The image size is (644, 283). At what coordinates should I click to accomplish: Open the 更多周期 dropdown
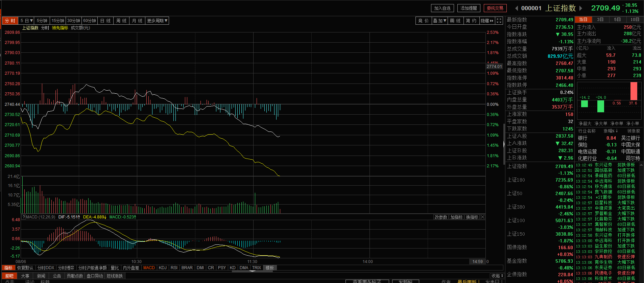click(x=157, y=21)
